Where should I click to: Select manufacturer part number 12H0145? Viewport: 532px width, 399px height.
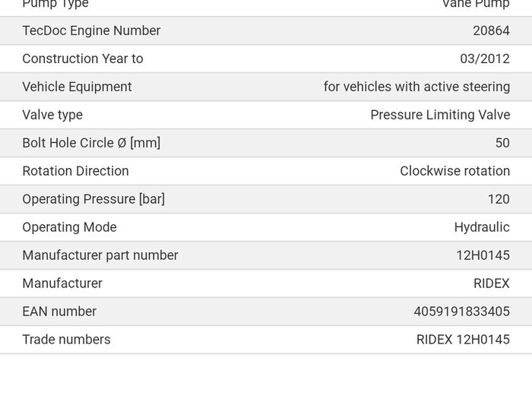pyautogui.click(x=483, y=255)
